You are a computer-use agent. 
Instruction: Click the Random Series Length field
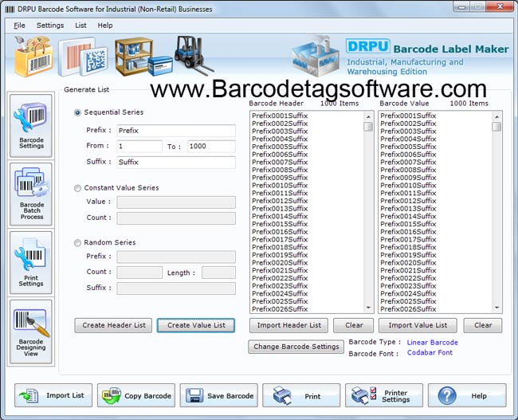coord(218,273)
